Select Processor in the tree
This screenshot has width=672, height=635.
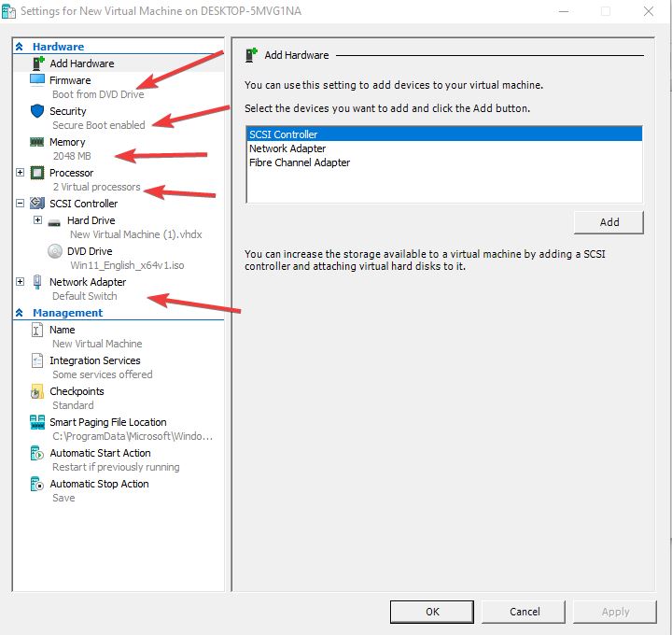pyautogui.click(x=72, y=173)
